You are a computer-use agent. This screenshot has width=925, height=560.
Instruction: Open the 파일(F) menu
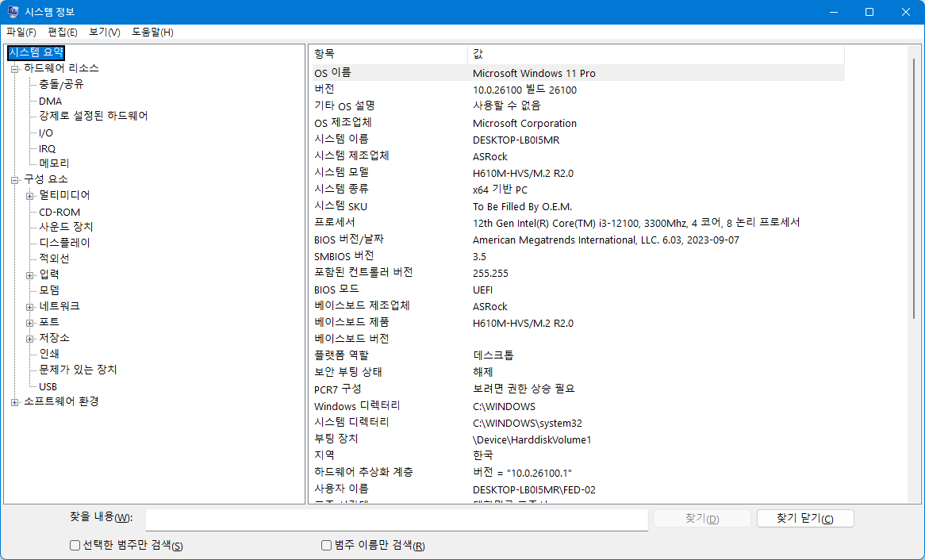(x=21, y=32)
